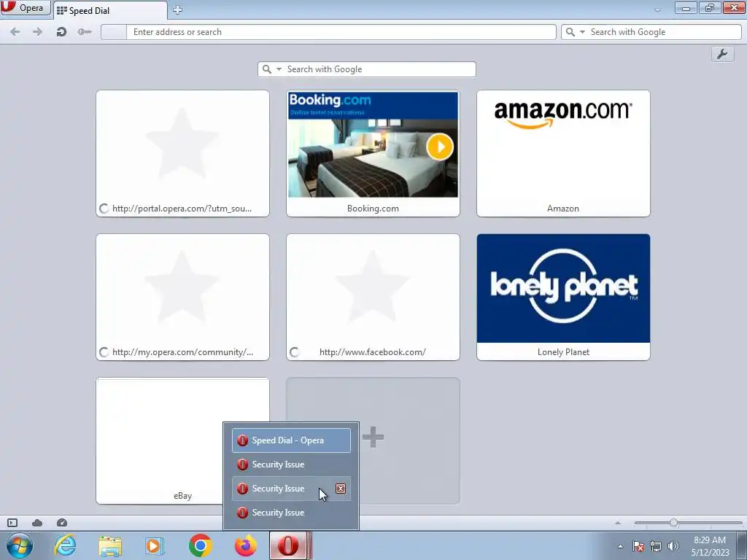Select the last 'Security Issue' window entry
The image size is (747, 560).
tap(291, 513)
